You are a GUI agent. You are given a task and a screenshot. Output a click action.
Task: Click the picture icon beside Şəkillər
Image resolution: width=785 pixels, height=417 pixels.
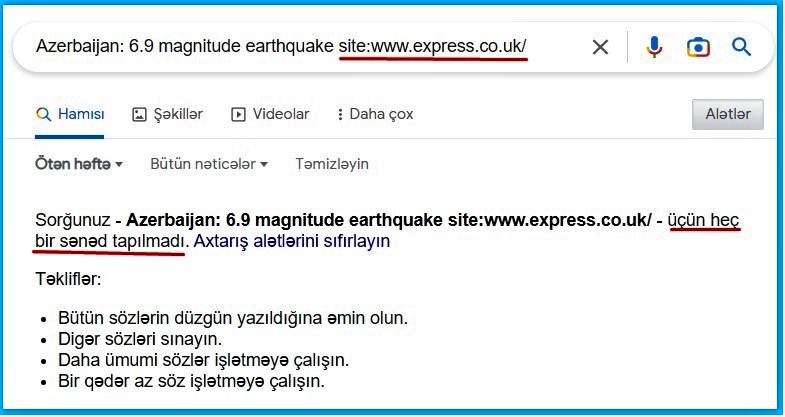tap(140, 114)
